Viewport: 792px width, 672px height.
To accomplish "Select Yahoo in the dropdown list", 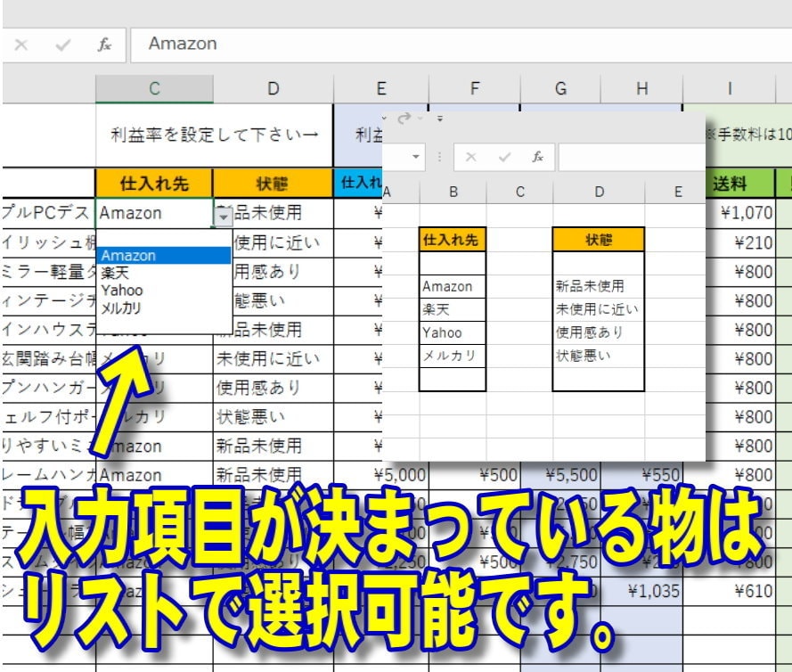I will pos(164,291).
